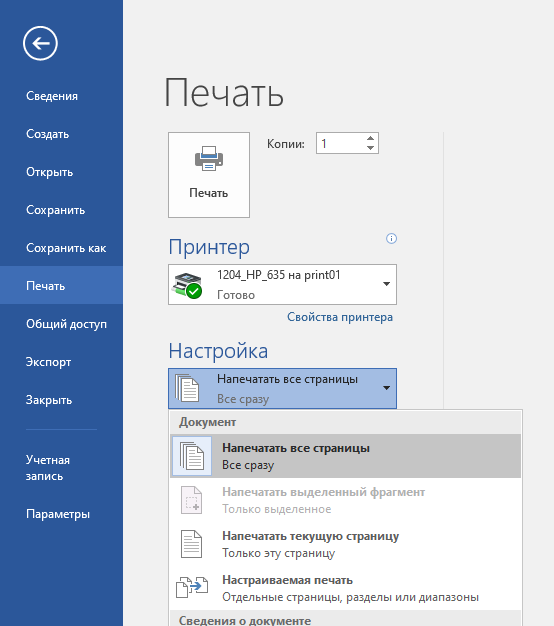
Task: Open the Сохранить как menu item
Action: pyautogui.click(x=66, y=248)
